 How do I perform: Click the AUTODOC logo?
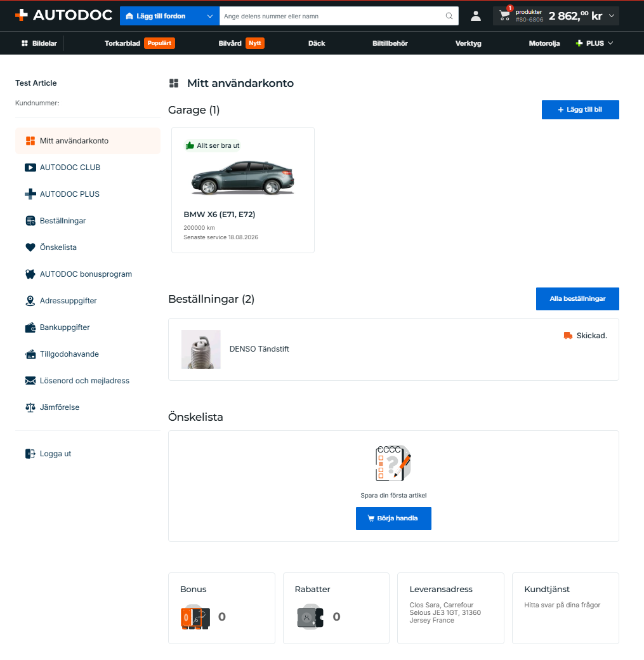tap(63, 16)
